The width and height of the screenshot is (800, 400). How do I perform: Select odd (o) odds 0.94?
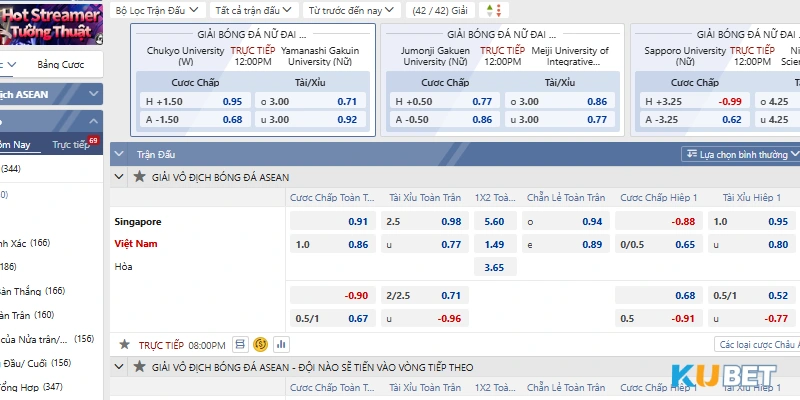(x=566, y=221)
